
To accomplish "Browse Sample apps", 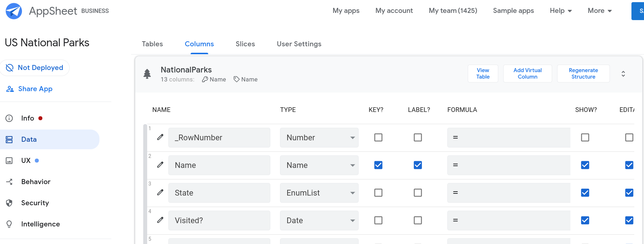I will click(x=513, y=11).
